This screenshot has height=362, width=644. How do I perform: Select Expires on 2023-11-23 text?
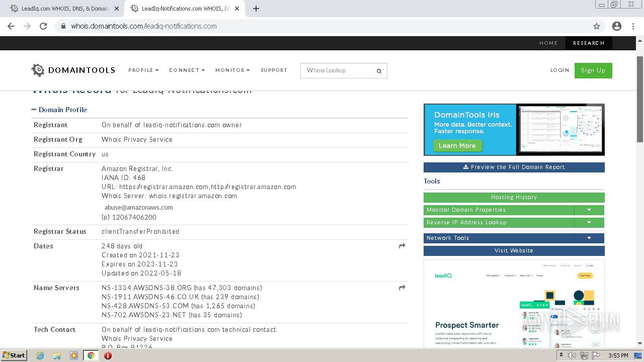[139, 264]
